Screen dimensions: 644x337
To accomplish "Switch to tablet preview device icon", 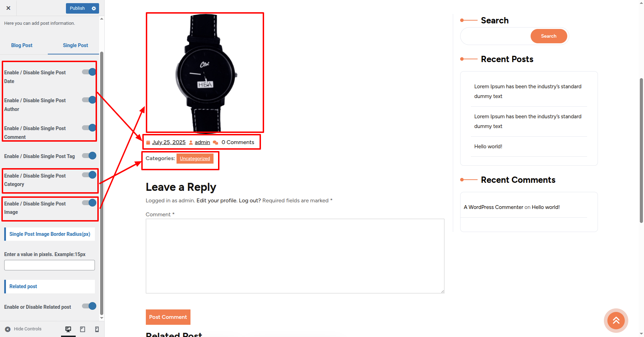I will tap(83, 329).
